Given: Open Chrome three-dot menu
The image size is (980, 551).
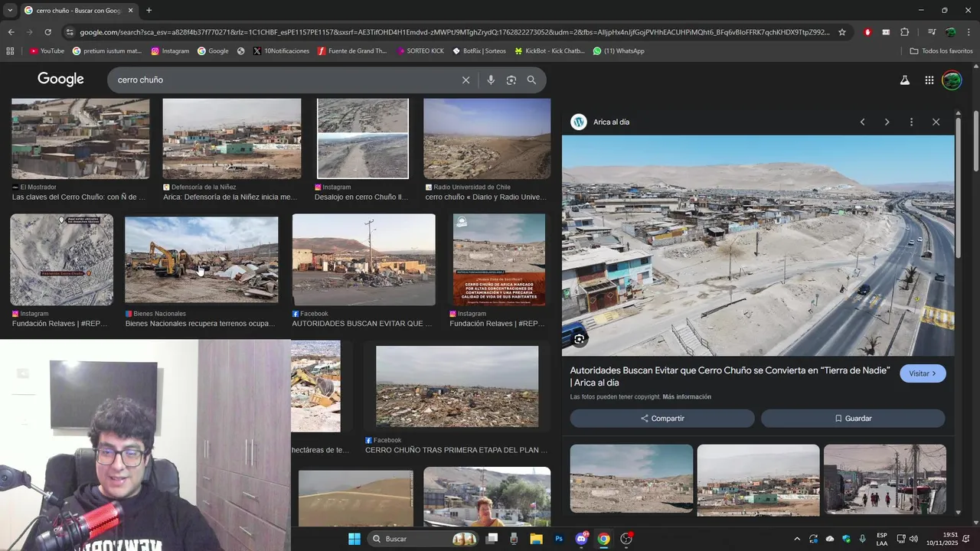Looking at the screenshot, I should (969, 32).
